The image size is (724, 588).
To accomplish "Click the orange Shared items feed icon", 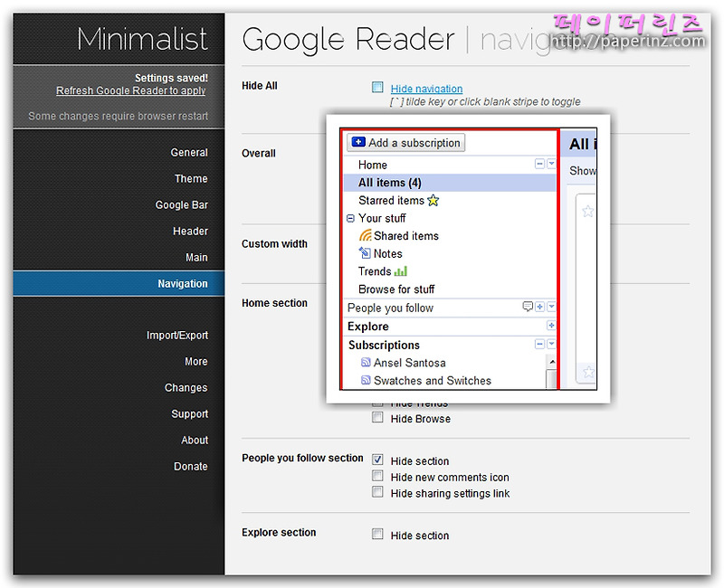I will tap(366, 235).
